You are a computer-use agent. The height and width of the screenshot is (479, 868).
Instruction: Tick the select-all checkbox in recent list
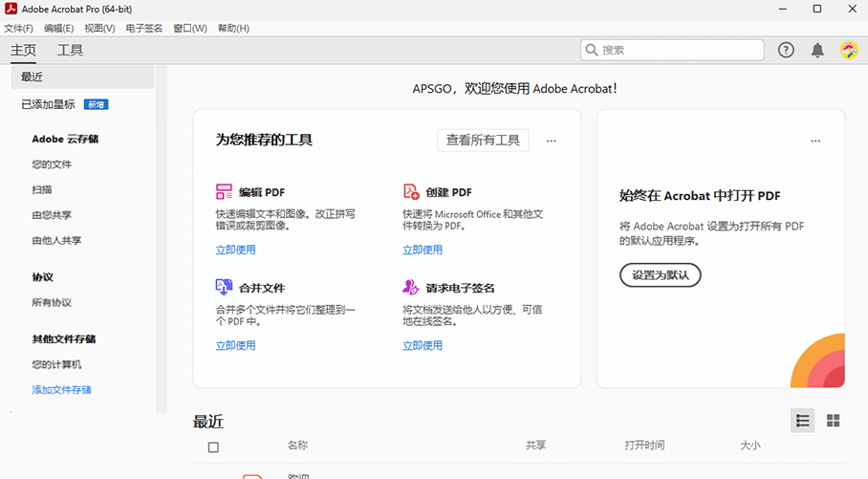(213, 446)
